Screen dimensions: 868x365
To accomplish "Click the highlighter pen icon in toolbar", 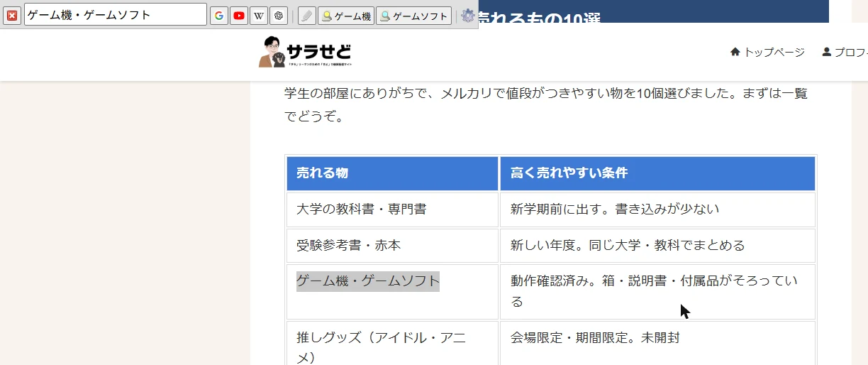I will (306, 16).
